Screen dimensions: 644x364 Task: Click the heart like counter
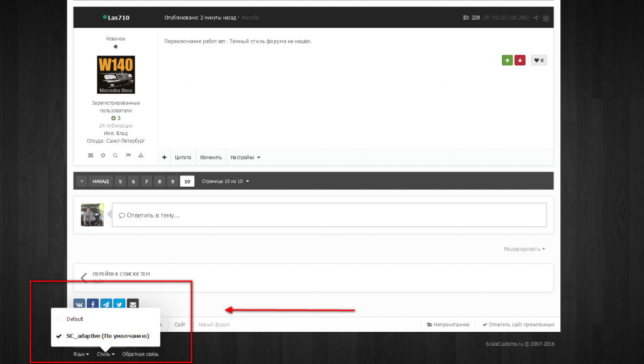(538, 60)
